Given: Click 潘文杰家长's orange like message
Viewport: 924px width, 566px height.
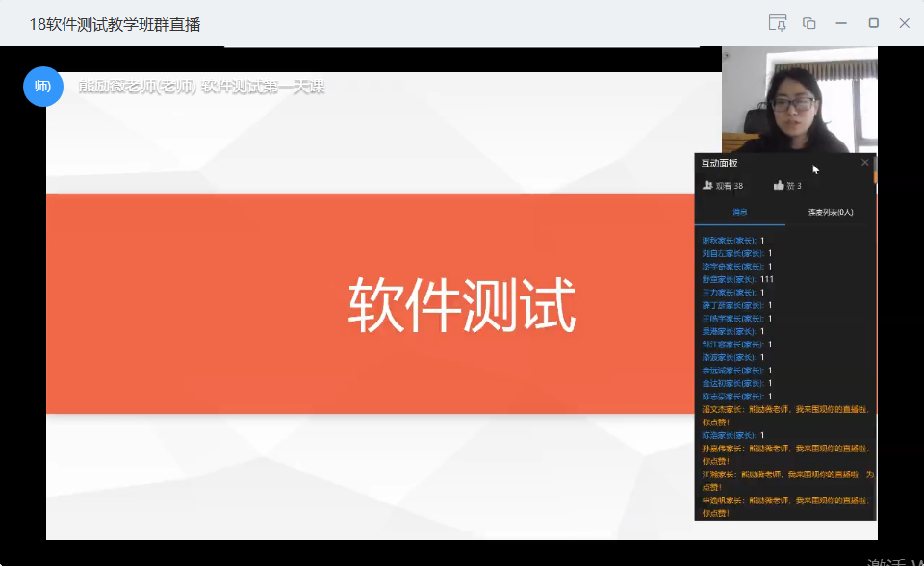Looking at the screenshot, I should tap(784, 415).
